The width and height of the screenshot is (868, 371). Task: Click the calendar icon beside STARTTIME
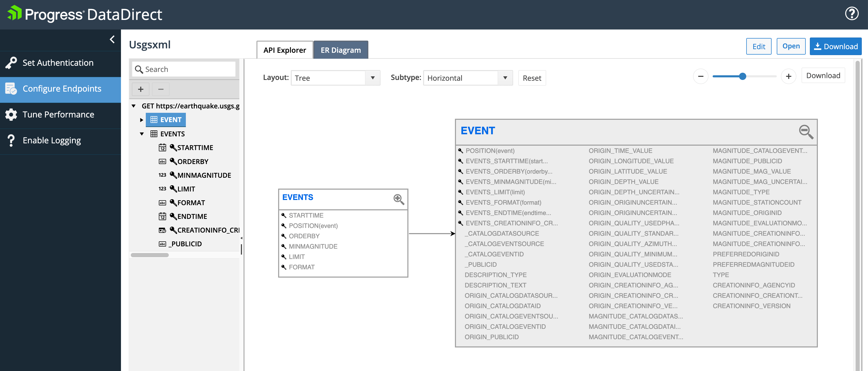tap(162, 148)
